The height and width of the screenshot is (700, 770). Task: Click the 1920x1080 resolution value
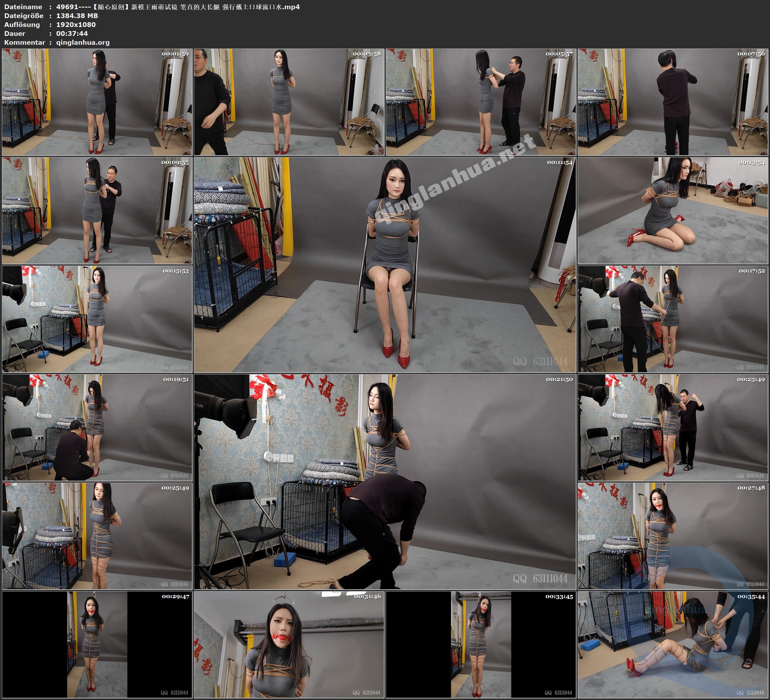click(76, 24)
